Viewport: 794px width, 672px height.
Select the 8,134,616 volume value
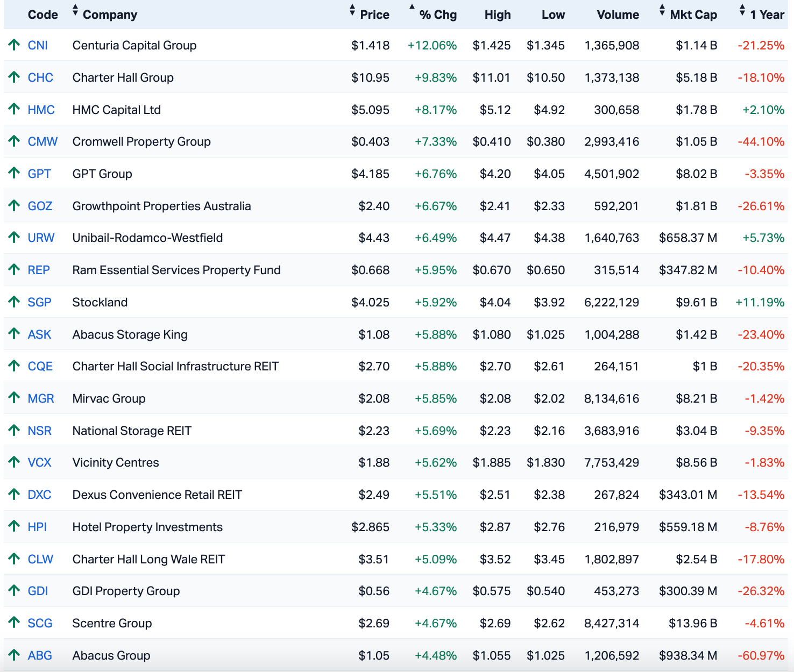[612, 398]
